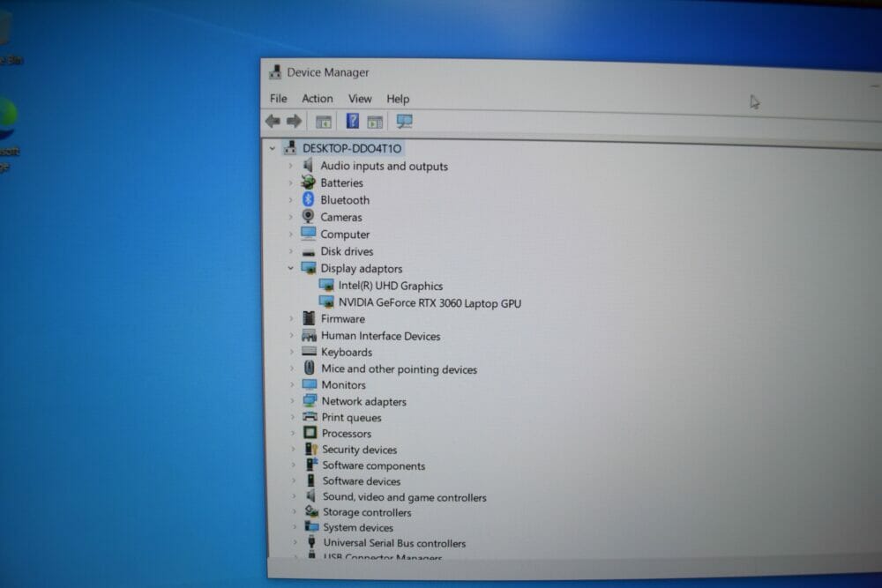Expand the Bluetooth category arrow
882x588 pixels.
coord(290,199)
